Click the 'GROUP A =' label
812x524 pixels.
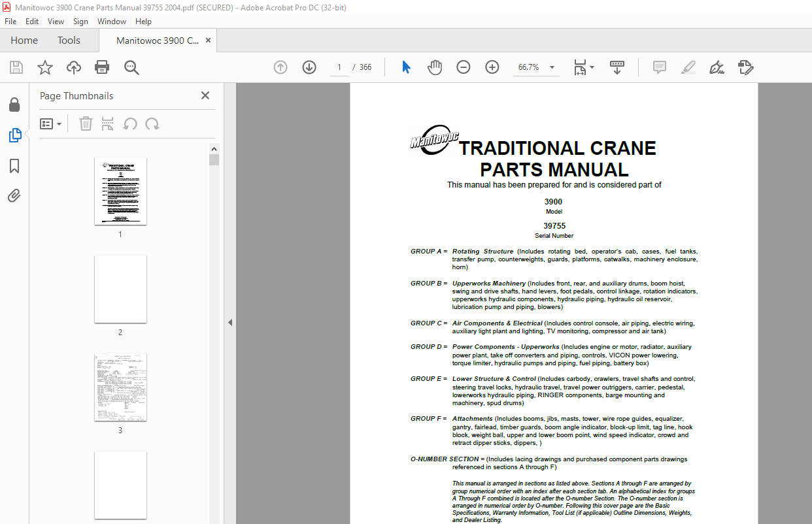coord(429,252)
